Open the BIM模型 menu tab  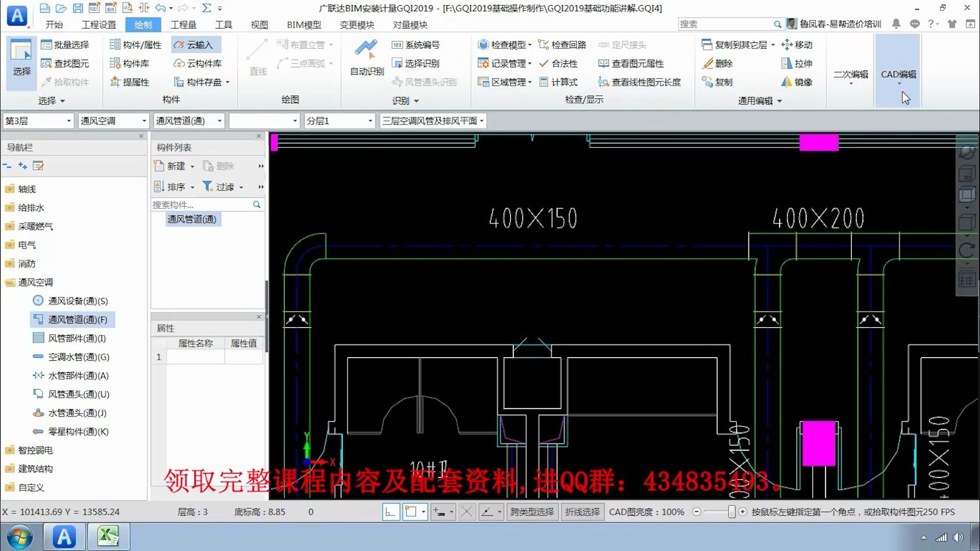(x=303, y=24)
